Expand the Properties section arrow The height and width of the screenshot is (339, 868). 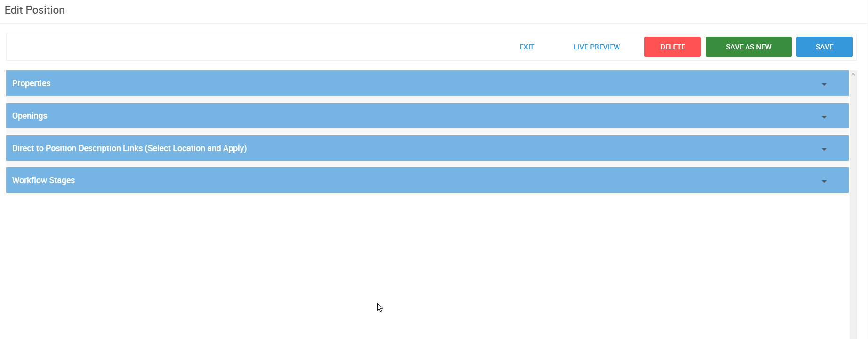click(824, 84)
